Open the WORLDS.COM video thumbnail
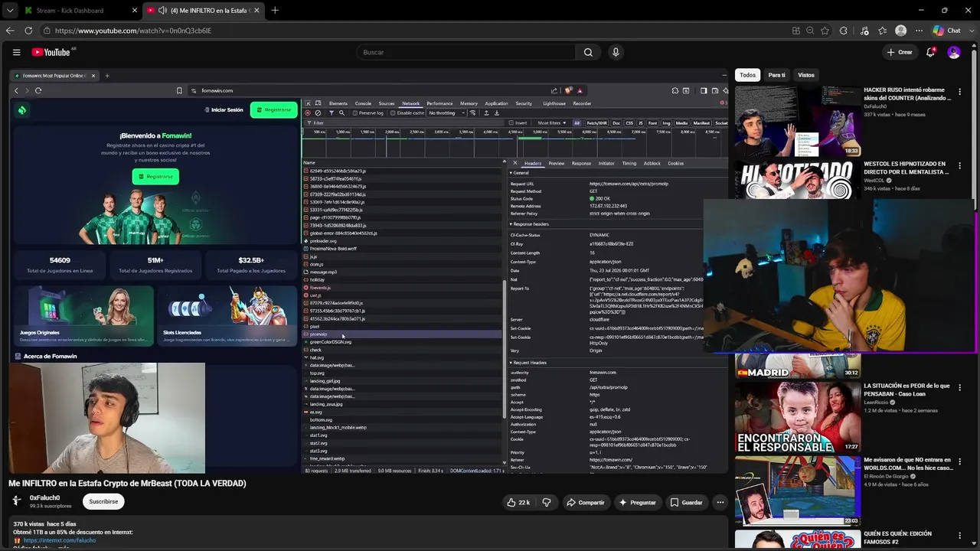The width and height of the screenshot is (980, 551). pos(798,491)
